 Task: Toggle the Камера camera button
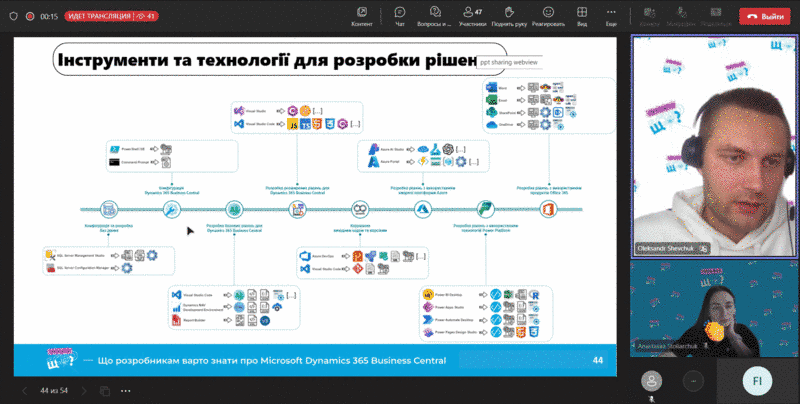tap(650, 16)
